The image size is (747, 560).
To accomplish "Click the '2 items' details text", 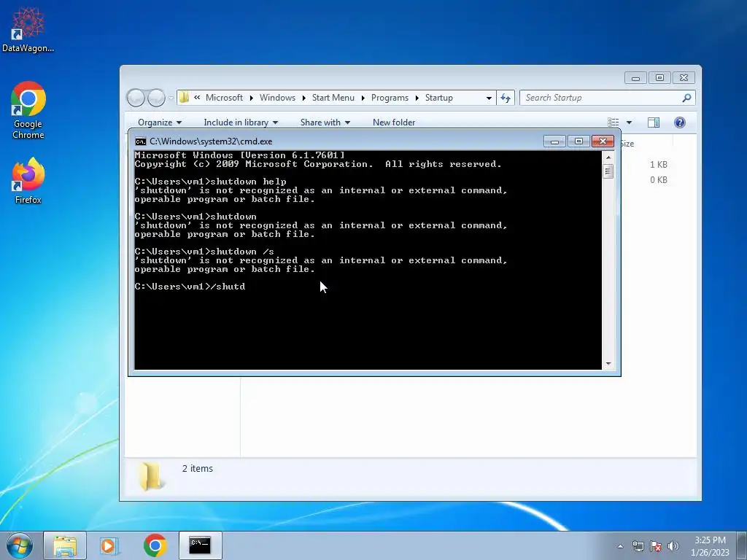I will click(x=197, y=469).
